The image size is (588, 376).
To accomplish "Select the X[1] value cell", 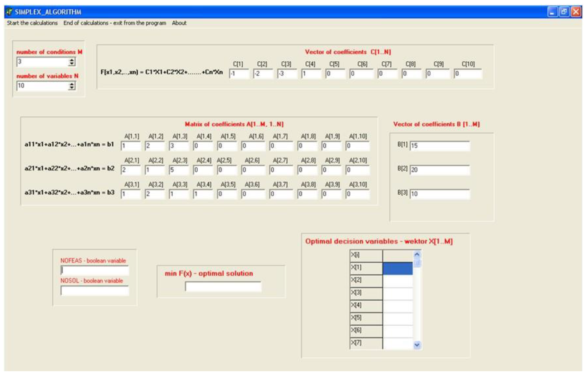I will click(x=398, y=268).
